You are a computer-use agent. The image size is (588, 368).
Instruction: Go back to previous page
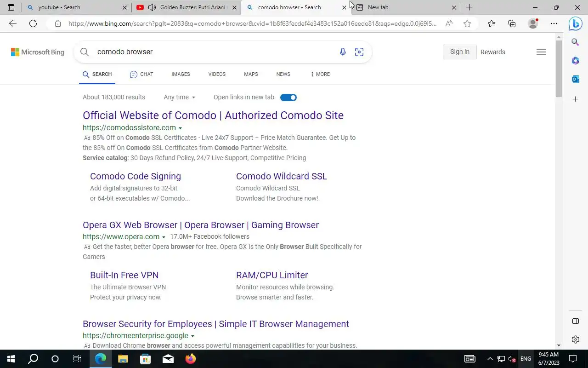[13, 23]
